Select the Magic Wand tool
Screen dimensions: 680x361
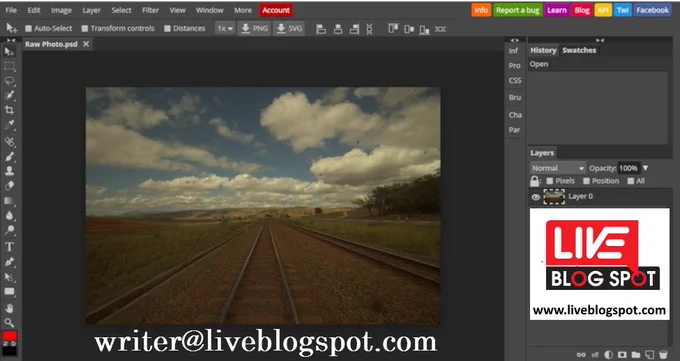click(x=9, y=95)
